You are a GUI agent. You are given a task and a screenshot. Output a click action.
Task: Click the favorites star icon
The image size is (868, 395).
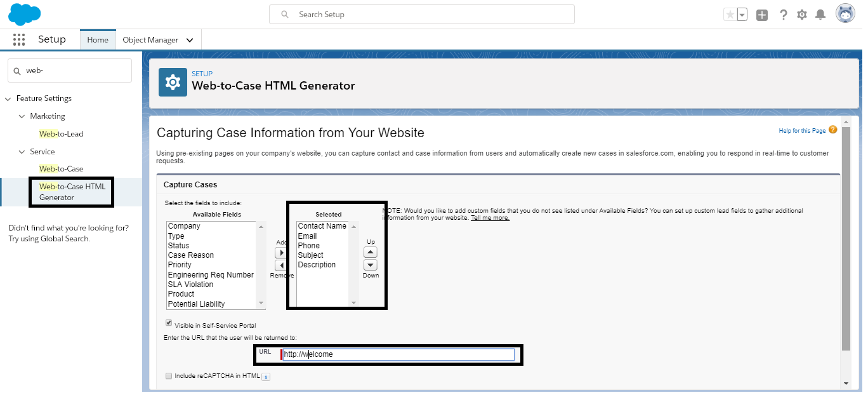(x=730, y=15)
